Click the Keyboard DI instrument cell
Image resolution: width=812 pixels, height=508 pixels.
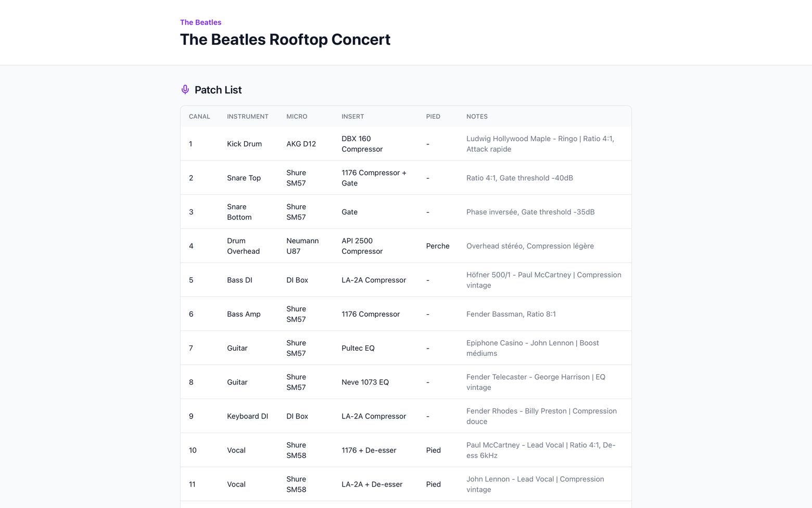[x=247, y=416]
